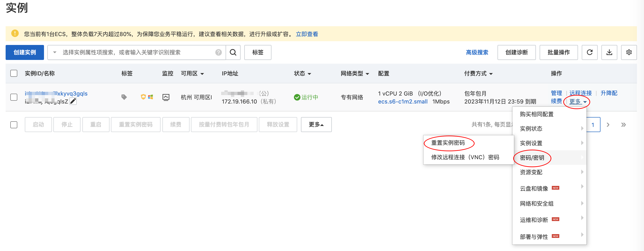Open the instance ID link ending xkyvq3gqls
Screen dimensions: 644x251
pos(56,94)
